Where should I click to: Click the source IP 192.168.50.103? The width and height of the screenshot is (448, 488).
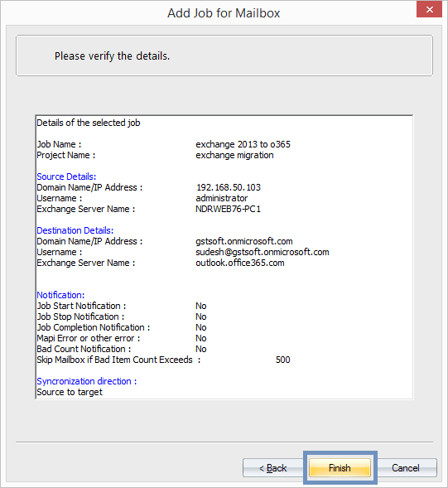[x=229, y=187]
